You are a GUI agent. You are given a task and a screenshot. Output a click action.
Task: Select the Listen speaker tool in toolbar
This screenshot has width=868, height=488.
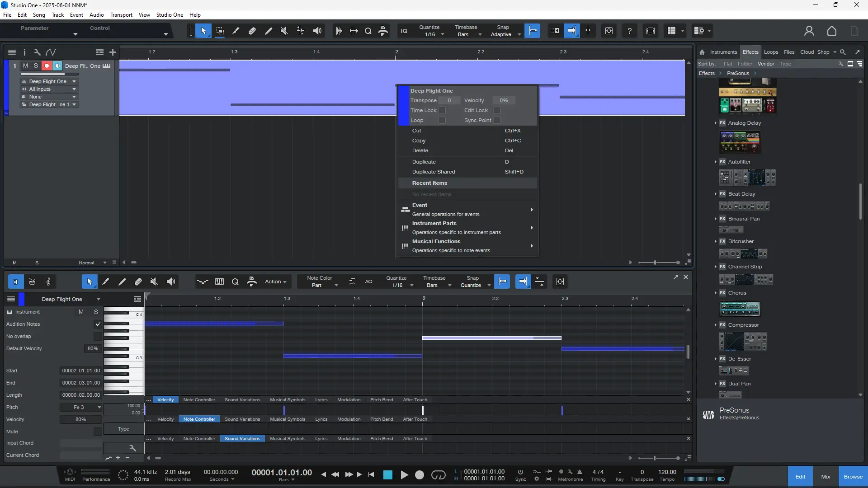(x=317, y=31)
